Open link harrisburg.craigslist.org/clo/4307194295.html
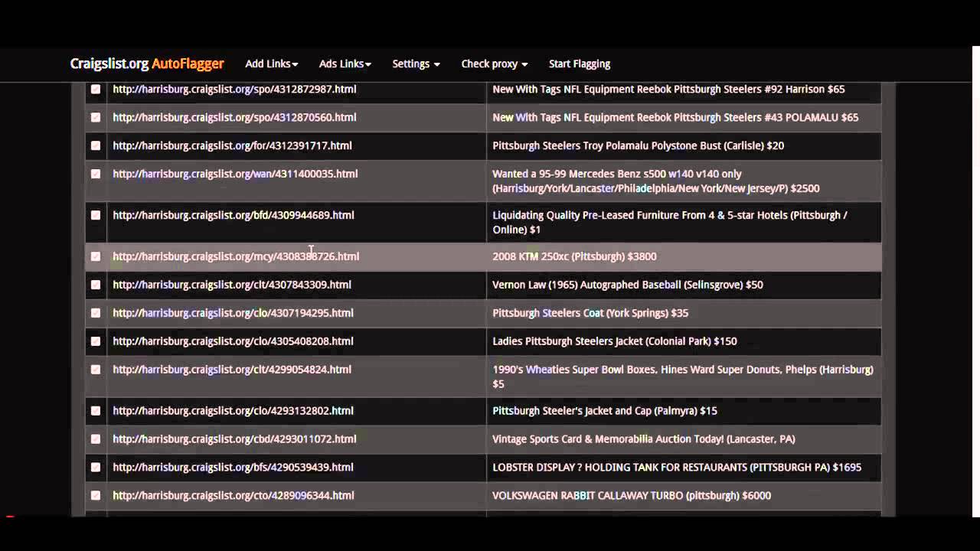The height and width of the screenshot is (551, 980). pyautogui.click(x=233, y=314)
